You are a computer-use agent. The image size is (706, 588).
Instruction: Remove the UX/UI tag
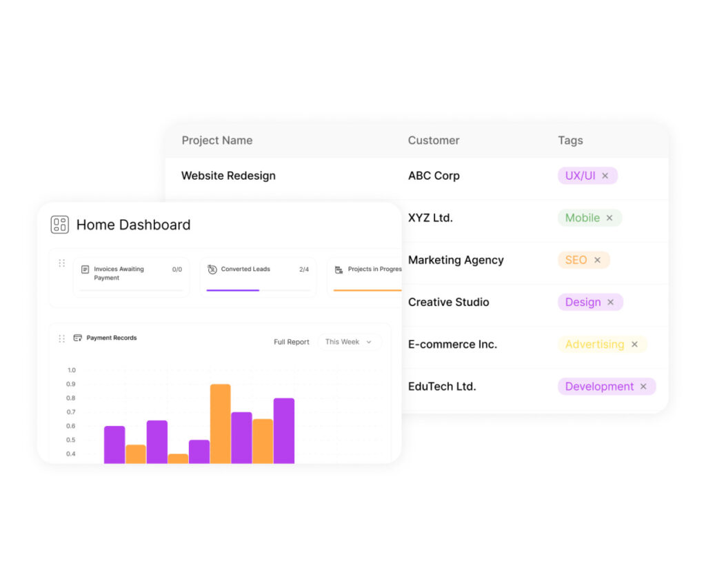605,176
